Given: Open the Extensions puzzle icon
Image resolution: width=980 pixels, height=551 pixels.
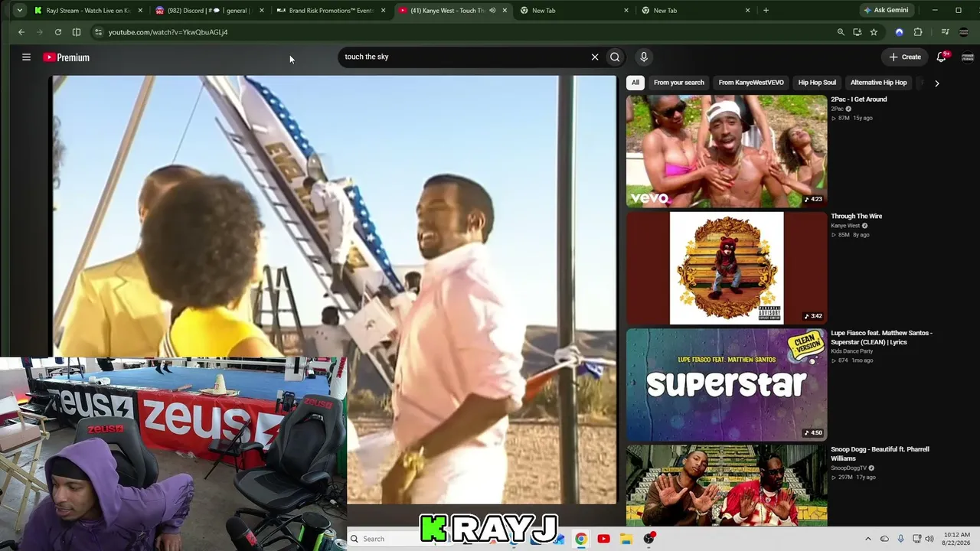Looking at the screenshot, I should coord(918,32).
